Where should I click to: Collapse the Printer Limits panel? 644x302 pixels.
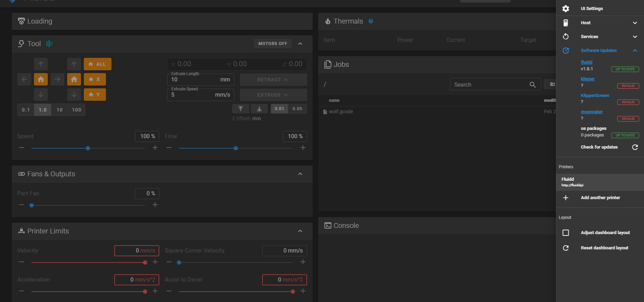[x=300, y=231]
